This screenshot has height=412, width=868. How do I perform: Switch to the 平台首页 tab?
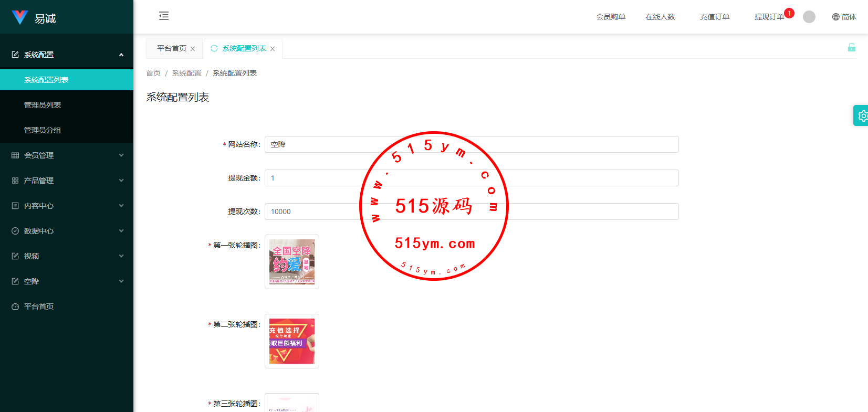(171, 48)
